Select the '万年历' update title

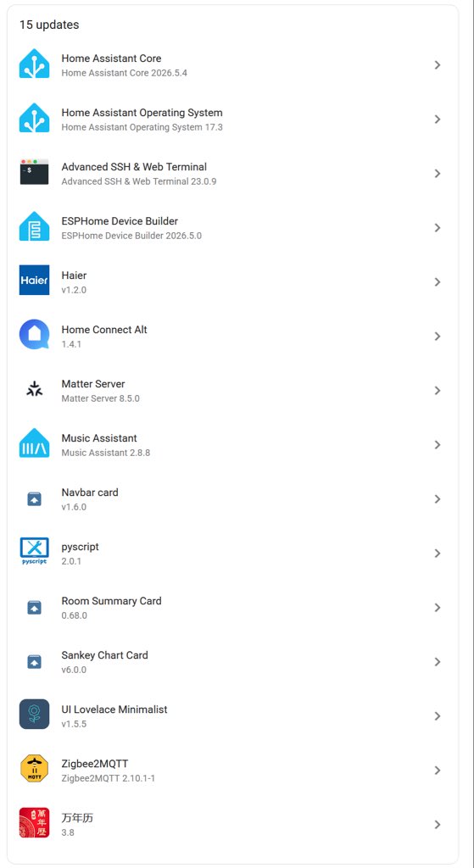(x=77, y=818)
